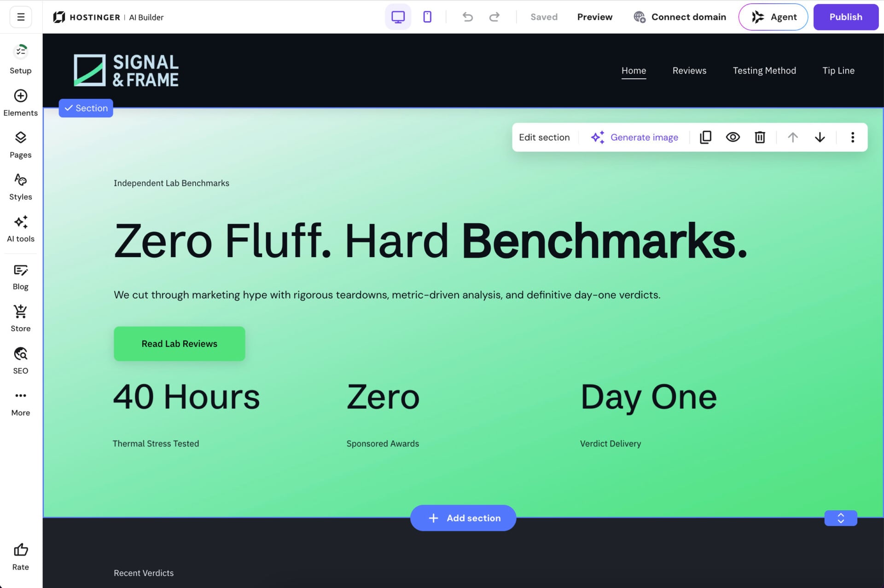Move section up

coord(793,137)
